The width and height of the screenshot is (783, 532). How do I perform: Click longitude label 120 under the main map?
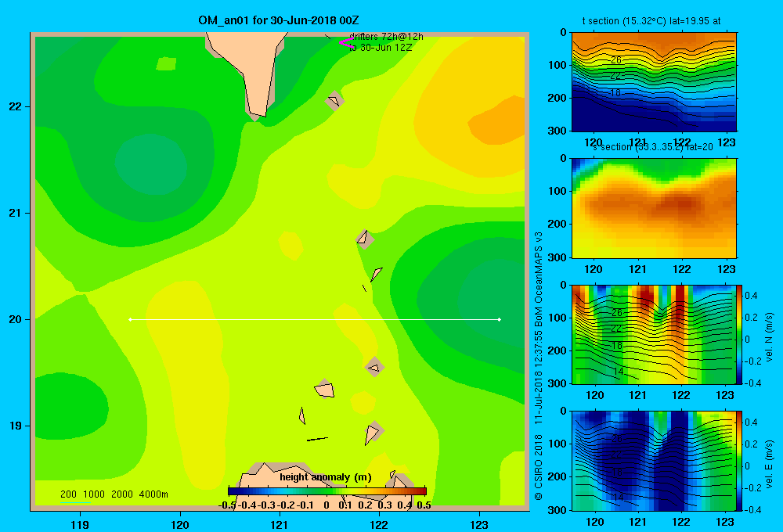[x=180, y=524]
